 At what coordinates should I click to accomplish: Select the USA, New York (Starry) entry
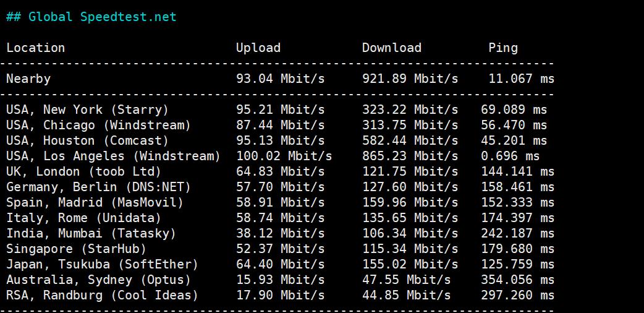point(87,109)
